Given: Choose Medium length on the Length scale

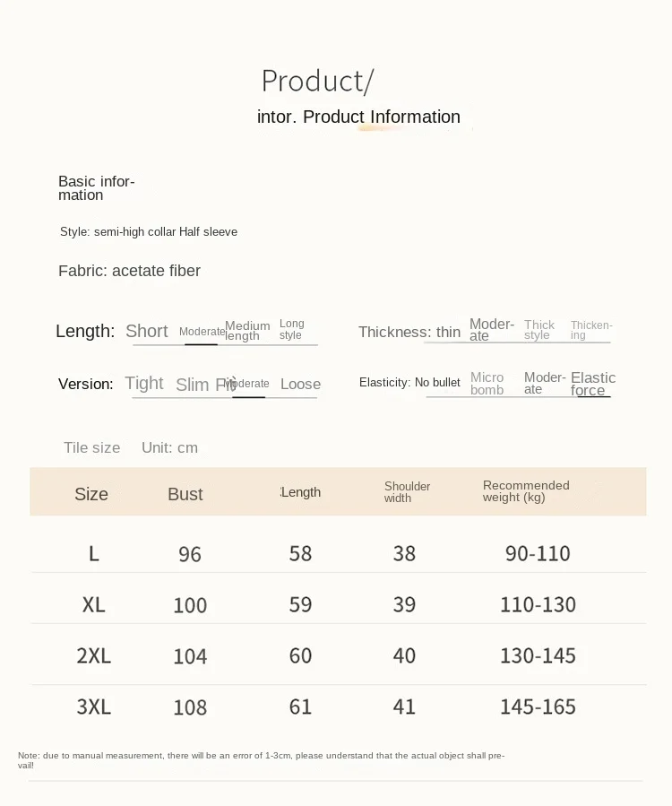Looking at the screenshot, I should 247,331.
